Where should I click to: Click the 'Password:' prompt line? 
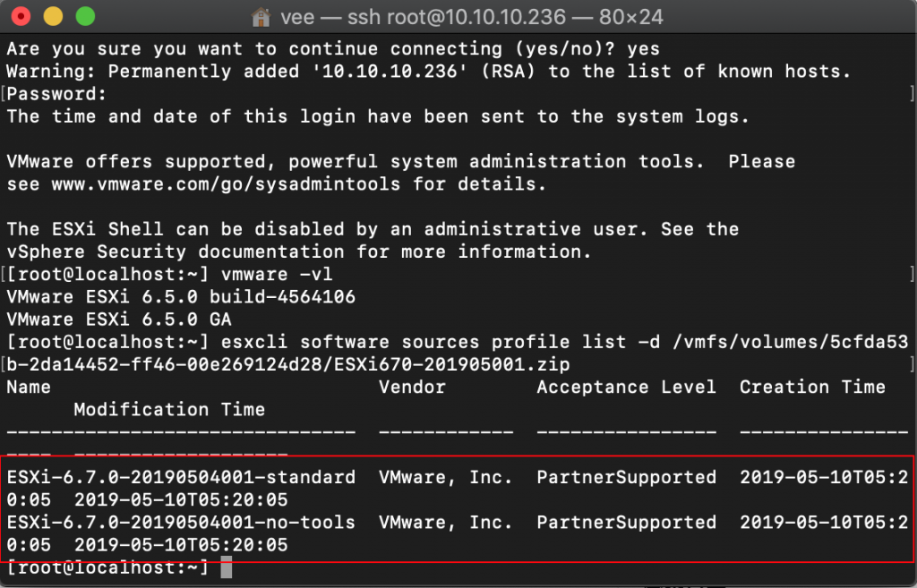pos(57,94)
